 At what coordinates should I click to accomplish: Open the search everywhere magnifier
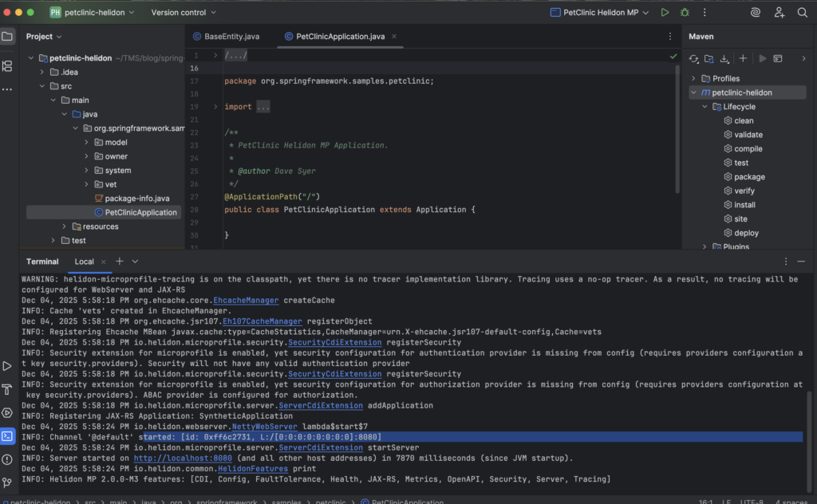[x=802, y=13]
